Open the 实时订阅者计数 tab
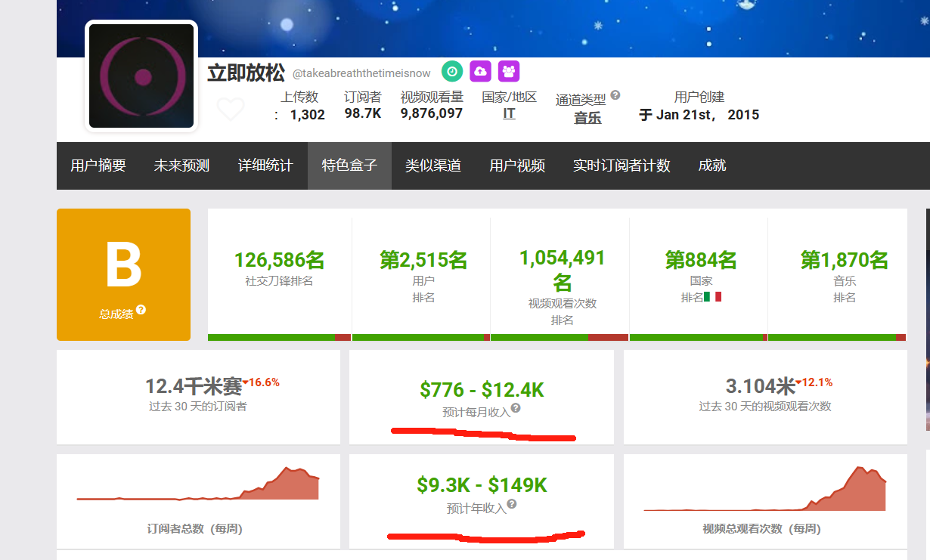This screenshot has height=560, width=930. pos(622,166)
